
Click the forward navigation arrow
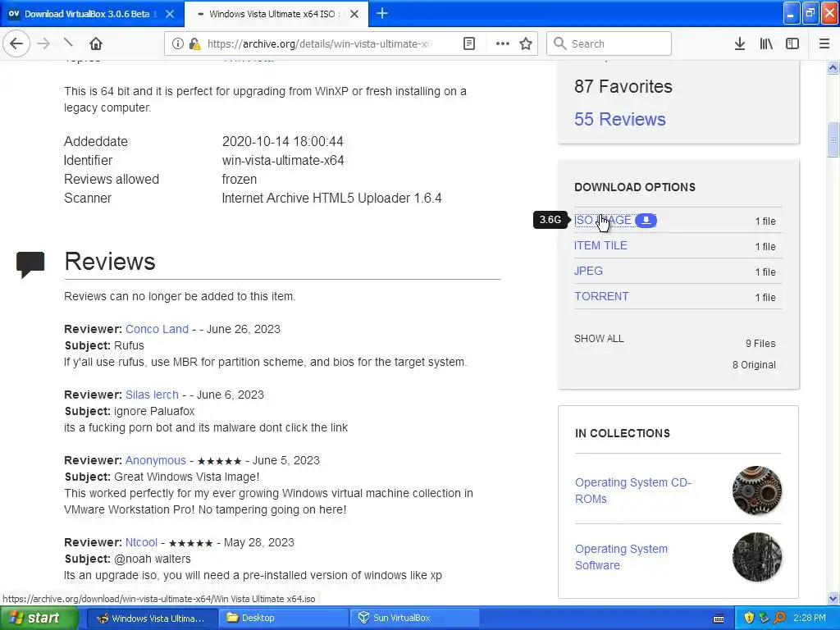(43, 43)
